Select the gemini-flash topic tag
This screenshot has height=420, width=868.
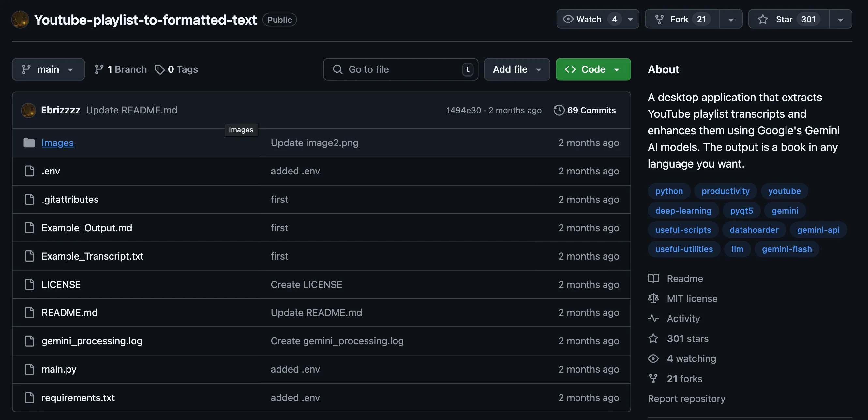tap(787, 249)
